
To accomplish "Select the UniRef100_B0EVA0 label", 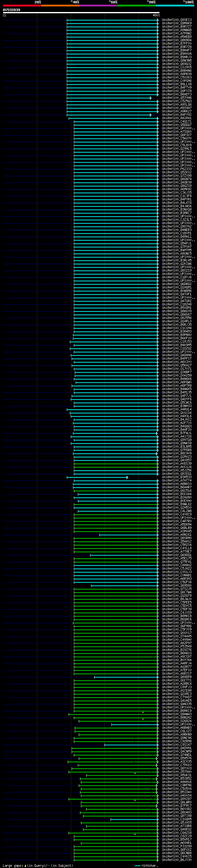I will [177, 501].
